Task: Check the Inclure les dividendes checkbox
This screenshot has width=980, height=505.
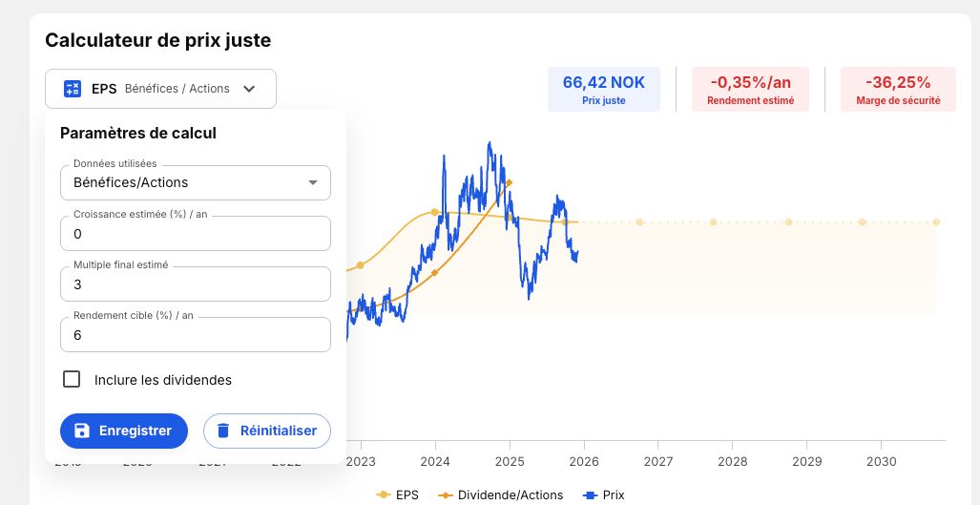Action: pyautogui.click(x=72, y=379)
